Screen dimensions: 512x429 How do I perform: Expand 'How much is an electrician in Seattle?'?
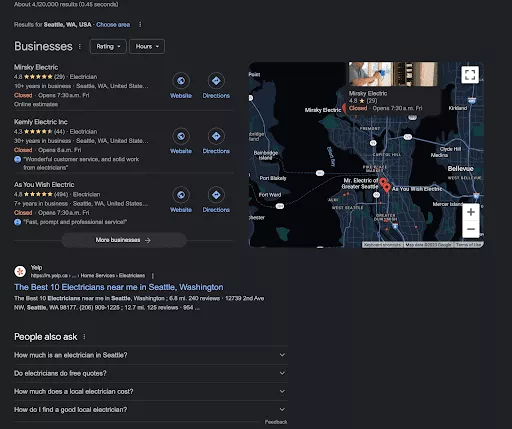point(151,355)
